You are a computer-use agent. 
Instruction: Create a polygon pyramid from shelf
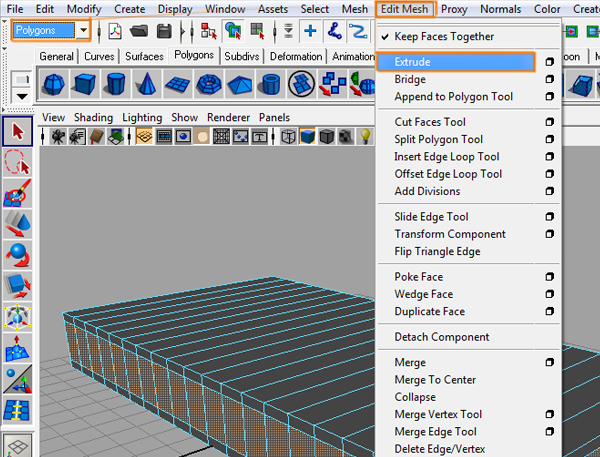click(239, 84)
